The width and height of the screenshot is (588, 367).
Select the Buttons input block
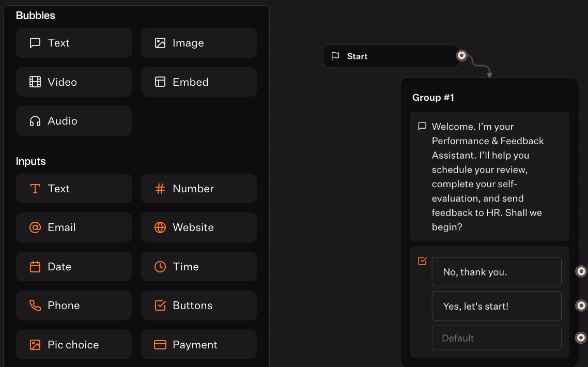(198, 305)
